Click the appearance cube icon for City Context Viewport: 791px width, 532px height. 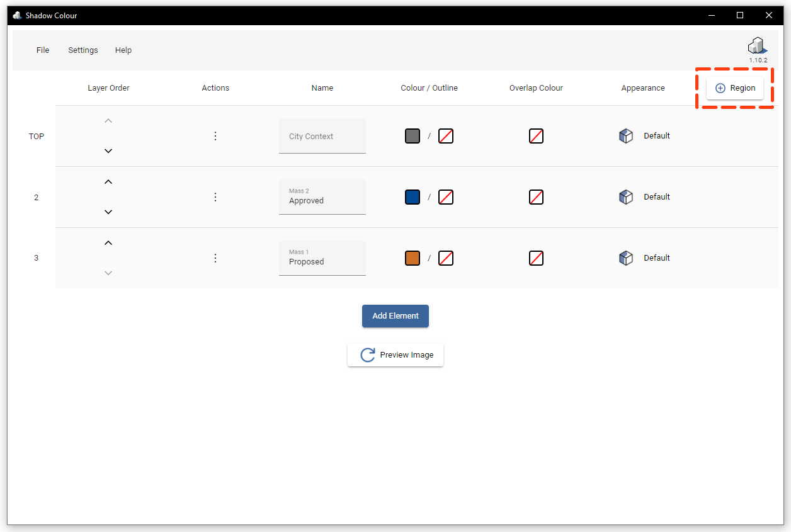[626, 135]
